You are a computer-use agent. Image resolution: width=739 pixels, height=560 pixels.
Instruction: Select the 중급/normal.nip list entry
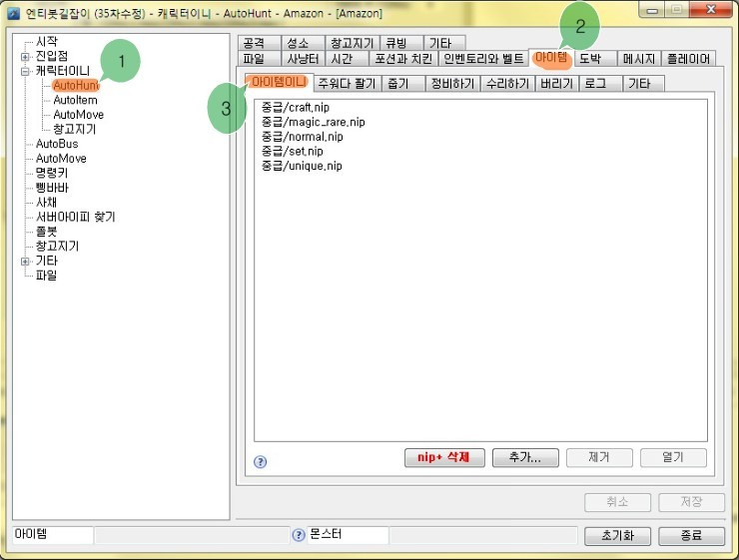tap(303, 137)
